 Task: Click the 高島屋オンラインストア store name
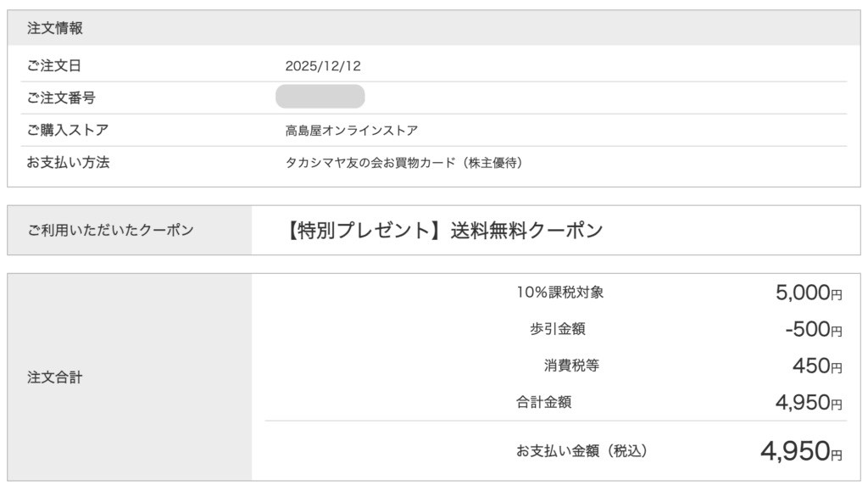pos(352,130)
